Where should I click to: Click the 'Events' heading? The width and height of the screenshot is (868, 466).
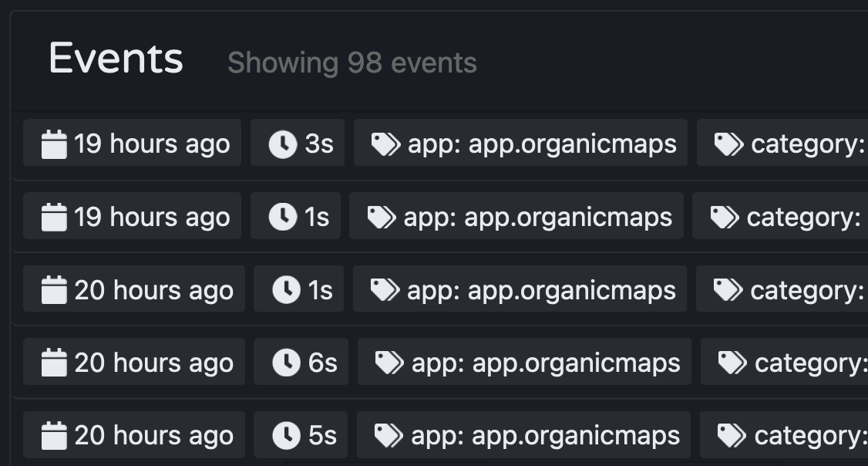pos(116,59)
